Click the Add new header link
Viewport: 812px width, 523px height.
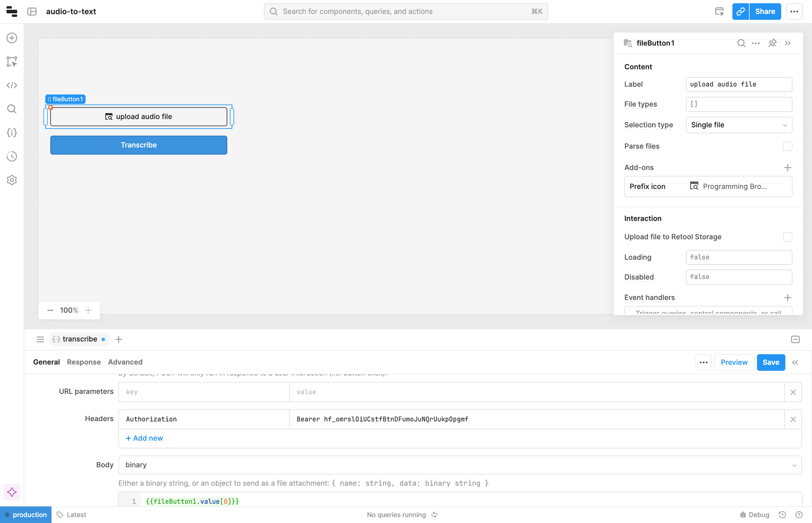[x=144, y=438]
